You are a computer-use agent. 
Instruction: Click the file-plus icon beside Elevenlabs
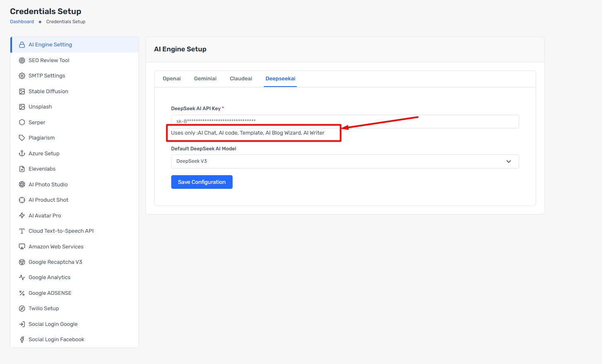(x=22, y=169)
